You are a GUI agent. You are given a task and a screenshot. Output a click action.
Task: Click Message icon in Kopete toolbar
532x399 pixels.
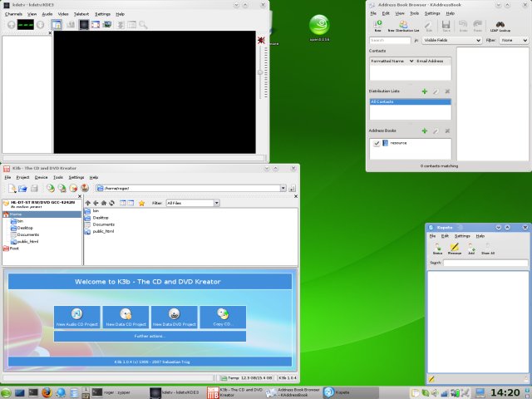(x=455, y=249)
